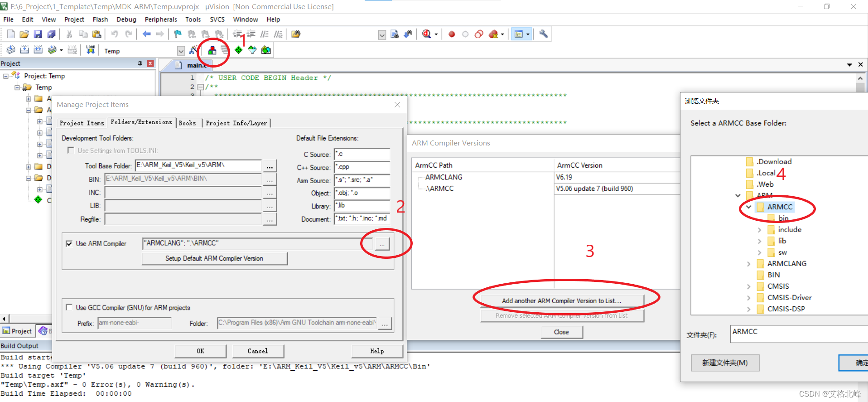The width and height of the screenshot is (868, 402).
Task: Open the Project menu
Action: click(x=74, y=19)
